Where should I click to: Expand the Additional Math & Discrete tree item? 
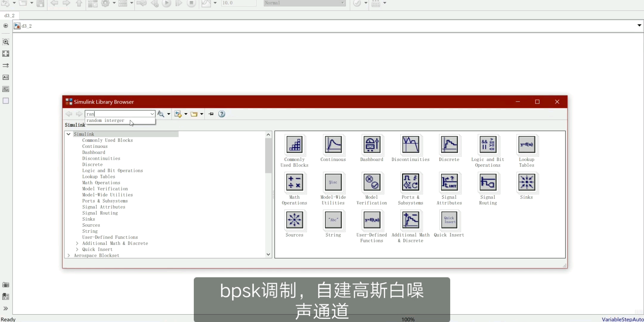(77, 243)
